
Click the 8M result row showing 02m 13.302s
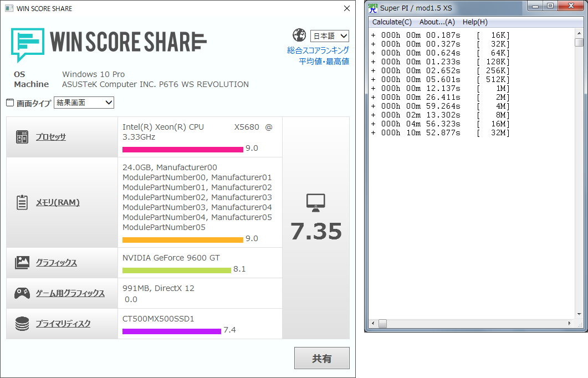440,115
